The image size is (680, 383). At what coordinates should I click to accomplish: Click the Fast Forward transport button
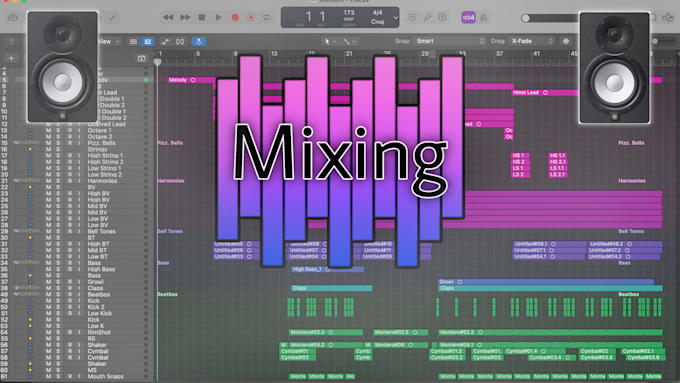click(x=185, y=17)
